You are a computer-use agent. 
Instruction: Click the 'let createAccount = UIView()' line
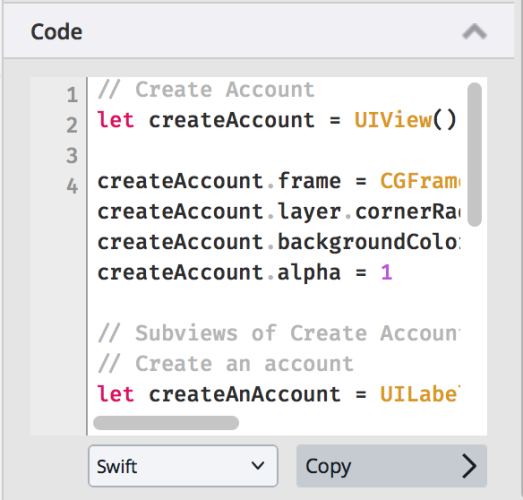(x=277, y=120)
